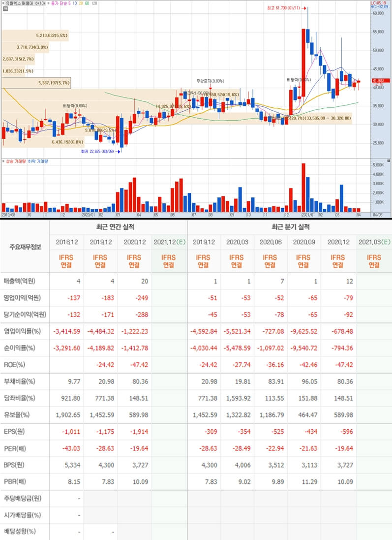Image resolution: width=392 pixels, height=540 pixels.
Task: Click the 04/05 date label
Action: point(378,215)
